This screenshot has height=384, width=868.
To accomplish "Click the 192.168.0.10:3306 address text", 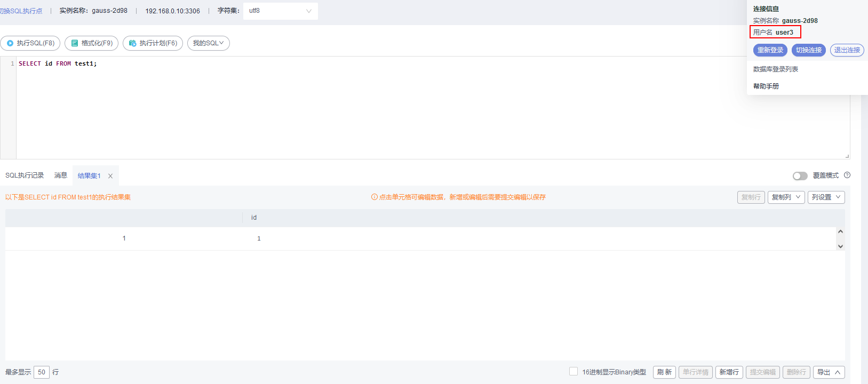I will click(173, 11).
